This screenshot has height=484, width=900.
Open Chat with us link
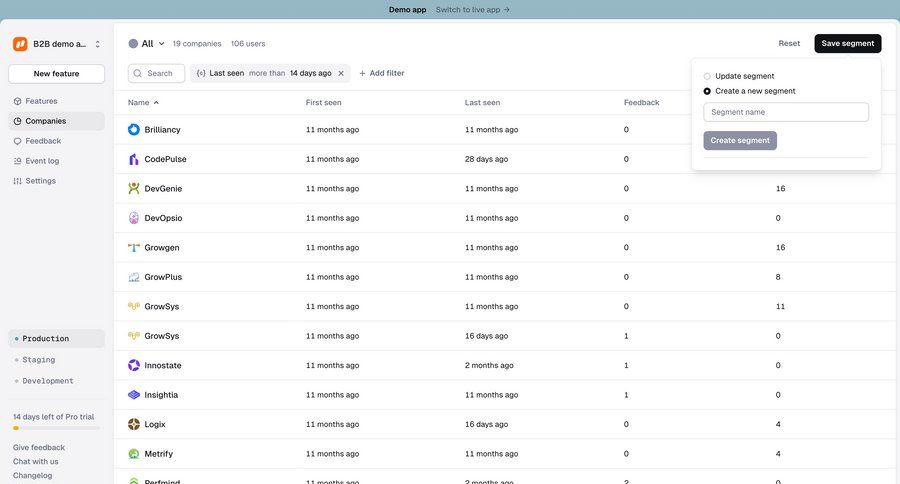36,462
